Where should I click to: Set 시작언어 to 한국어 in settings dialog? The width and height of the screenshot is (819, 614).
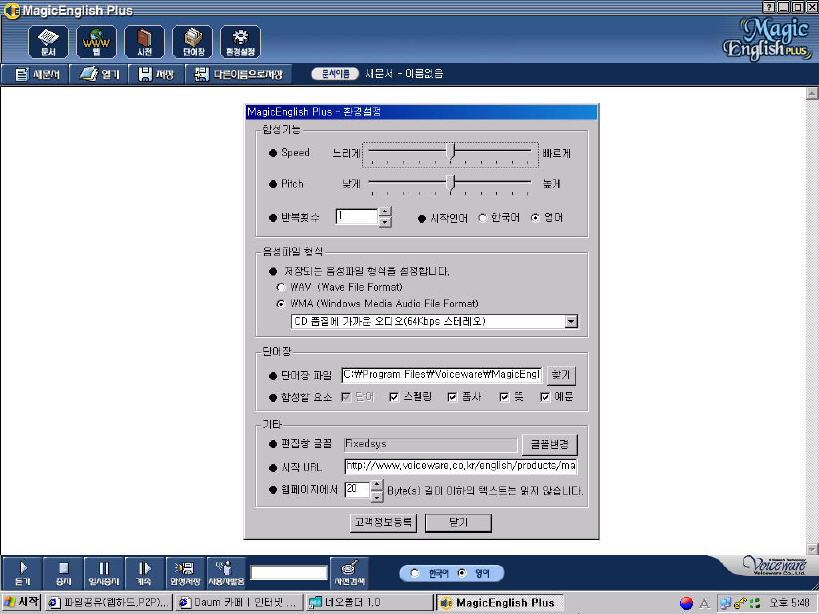pos(483,218)
